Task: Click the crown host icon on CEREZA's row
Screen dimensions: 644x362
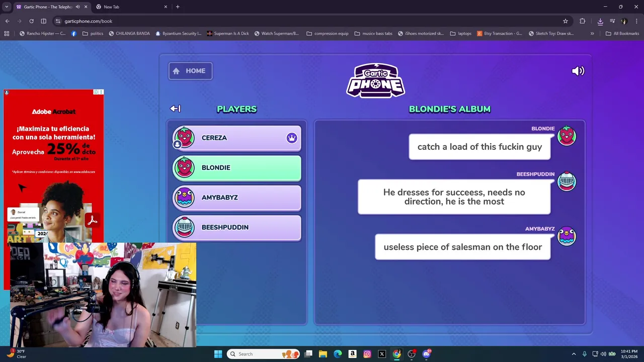Action: tap(292, 138)
